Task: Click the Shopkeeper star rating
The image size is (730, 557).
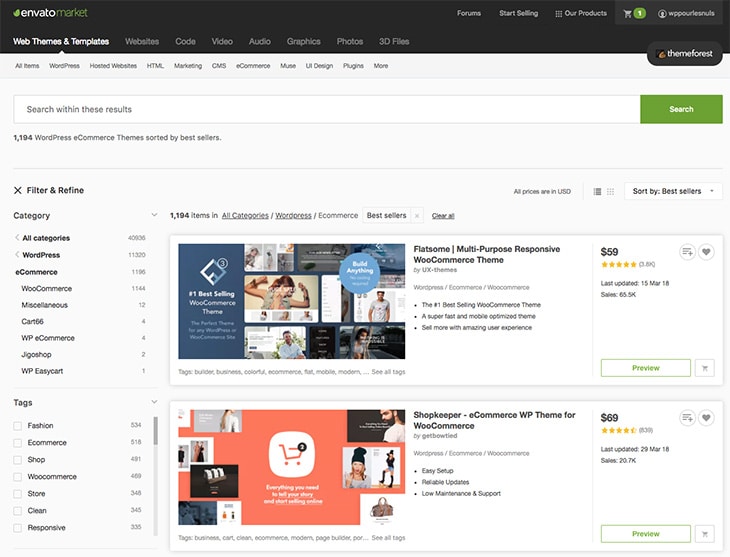Action: pos(619,430)
